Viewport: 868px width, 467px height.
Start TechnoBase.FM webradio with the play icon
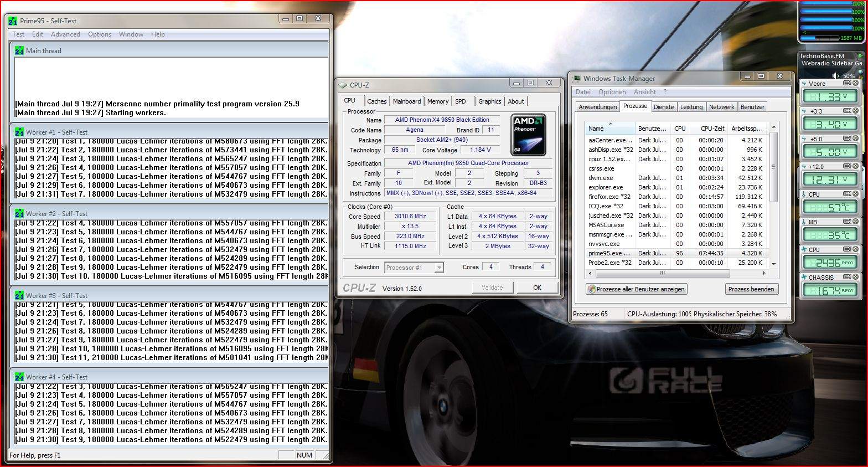pyautogui.click(x=860, y=56)
